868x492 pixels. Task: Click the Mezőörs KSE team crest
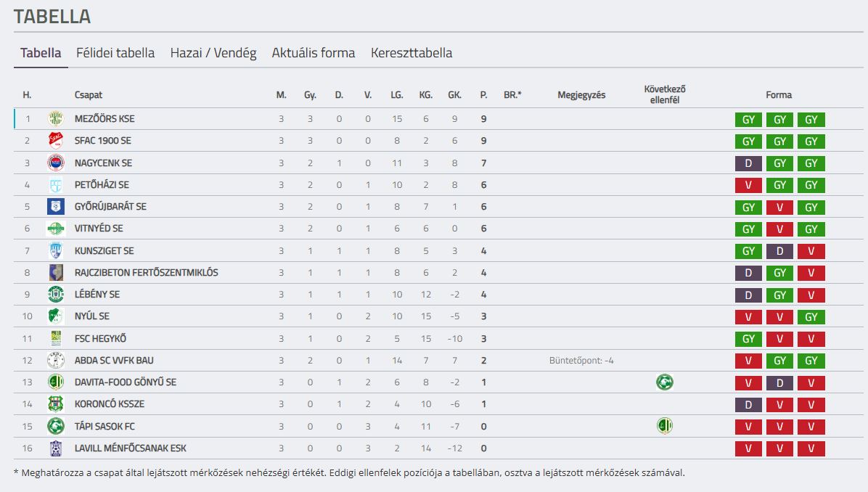coord(55,118)
